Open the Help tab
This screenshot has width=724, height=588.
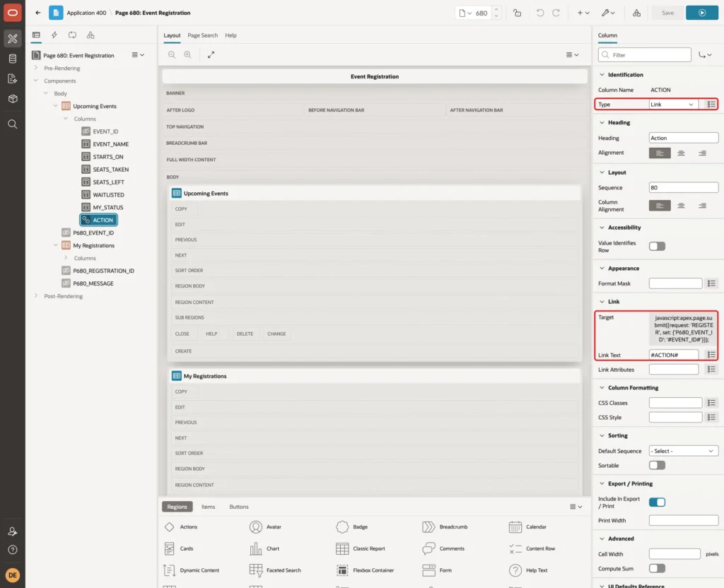231,35
